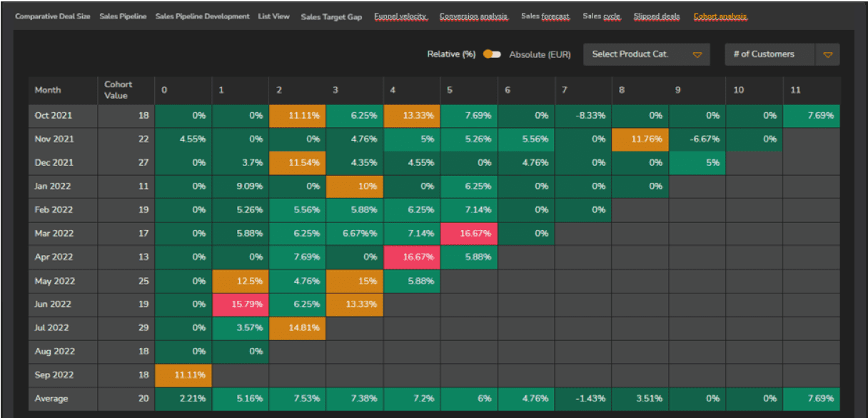Open the Select Product Cat. dropdown

(646, 55)
